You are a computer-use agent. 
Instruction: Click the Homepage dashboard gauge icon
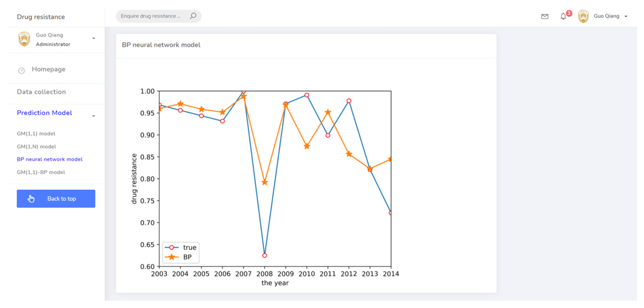click(21, 71)
